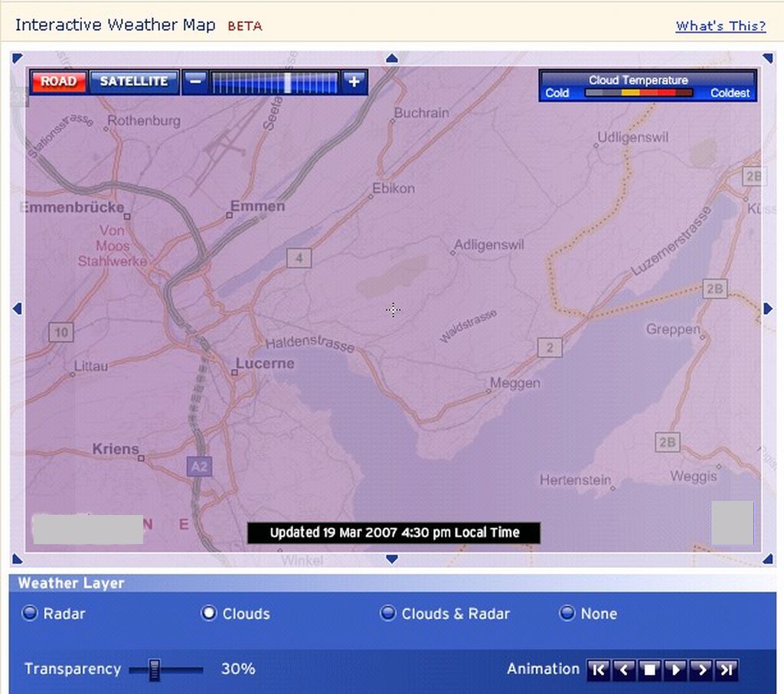Viewport: 784px width, 694px height.
Task: Zoom out with the minus button
Action: click(195, 81)
